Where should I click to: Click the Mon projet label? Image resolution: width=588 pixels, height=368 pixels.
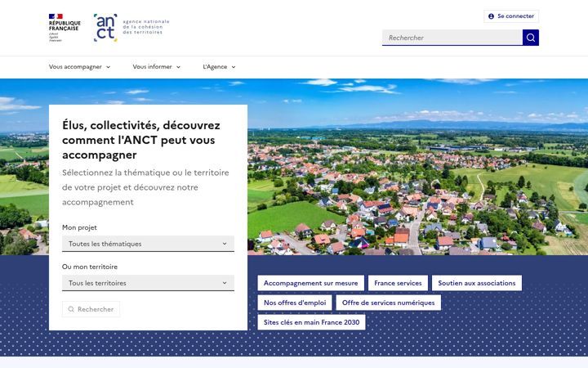tap(79, 227)
